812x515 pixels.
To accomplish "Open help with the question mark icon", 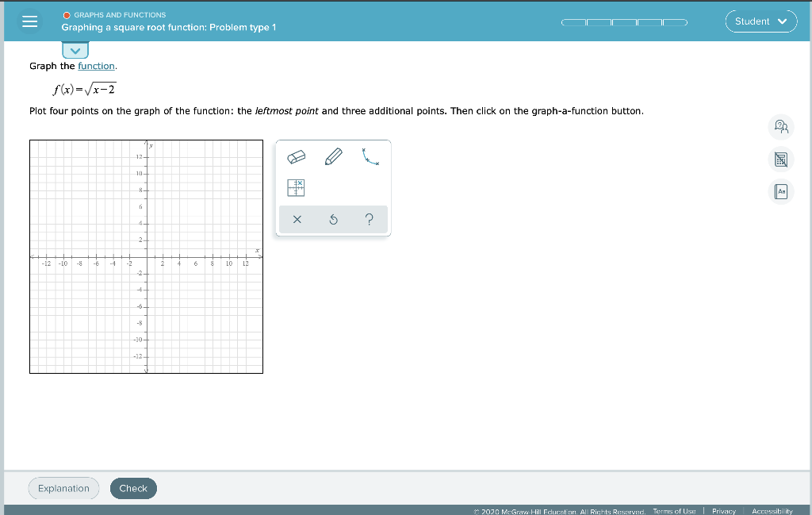I will click(x=370, y=219).
